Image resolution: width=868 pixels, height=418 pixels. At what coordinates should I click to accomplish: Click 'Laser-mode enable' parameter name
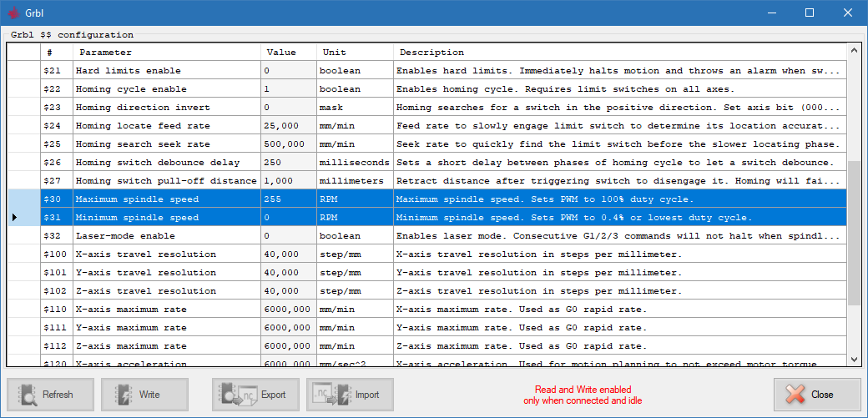125,235
